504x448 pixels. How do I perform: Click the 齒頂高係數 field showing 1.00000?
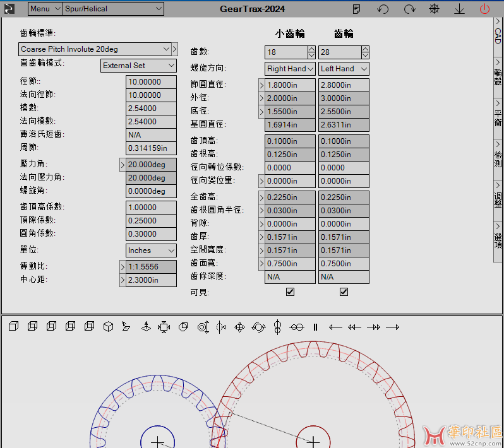151,208
